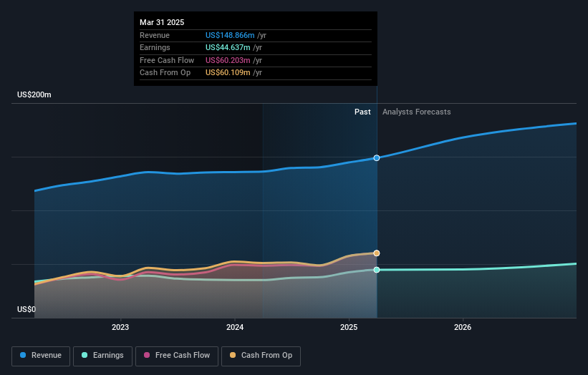Toggle the Free Cash Flow legend button
The image size is (588, 375).
pyautogui.click(x=177, y=356)
